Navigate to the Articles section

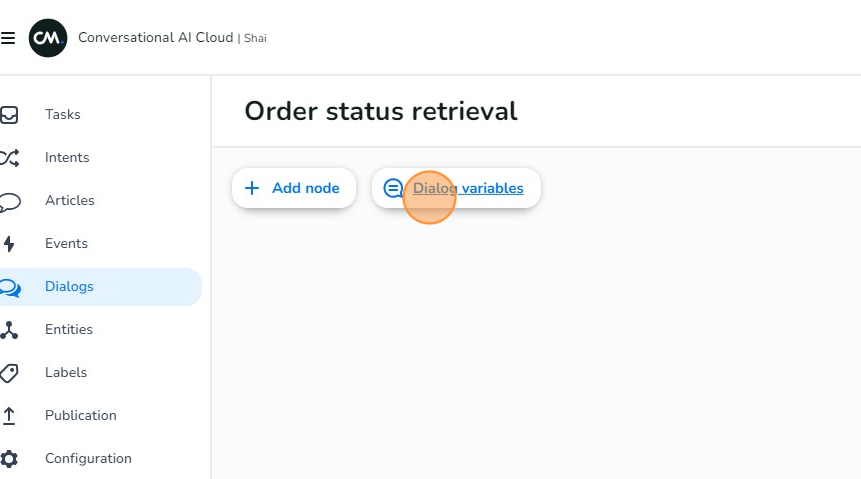[x=70, y=201]
